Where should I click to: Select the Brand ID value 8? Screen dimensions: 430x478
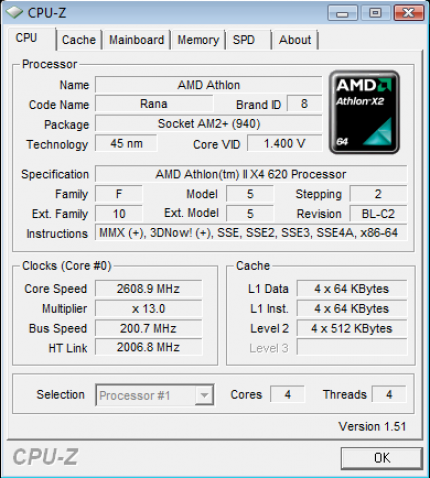(x=304, y=104)
